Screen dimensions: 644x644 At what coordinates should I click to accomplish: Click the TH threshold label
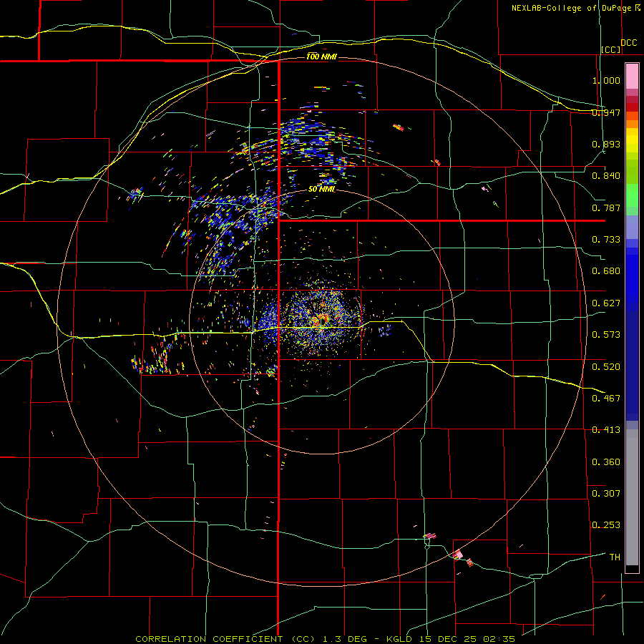click(615, 557)
